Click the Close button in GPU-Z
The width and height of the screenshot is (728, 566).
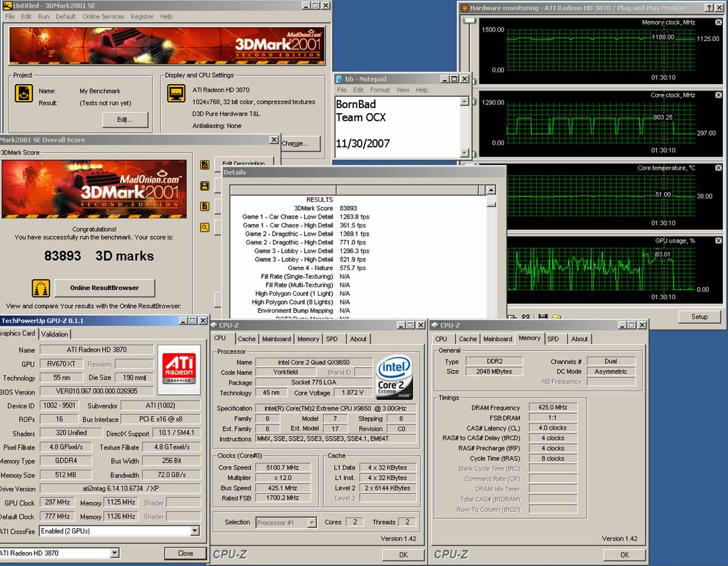(x=185, y=553)
